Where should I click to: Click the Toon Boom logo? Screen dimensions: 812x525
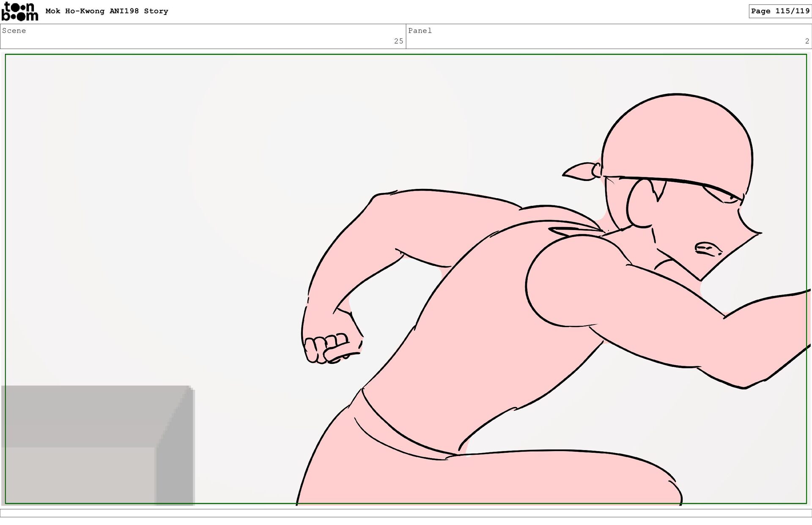pyautogui.click(x=19, y=11)
